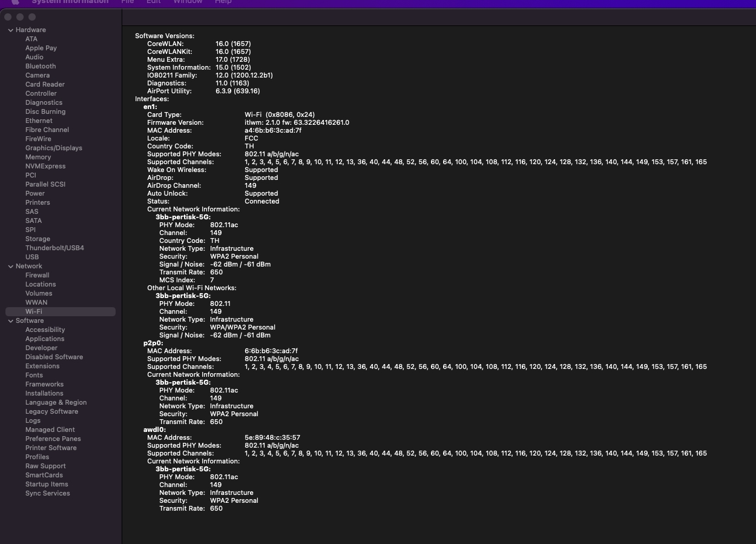This screenshot has height=544, width=756.
Task: Select Extensions under Software
Action: (x=42, y=366)
